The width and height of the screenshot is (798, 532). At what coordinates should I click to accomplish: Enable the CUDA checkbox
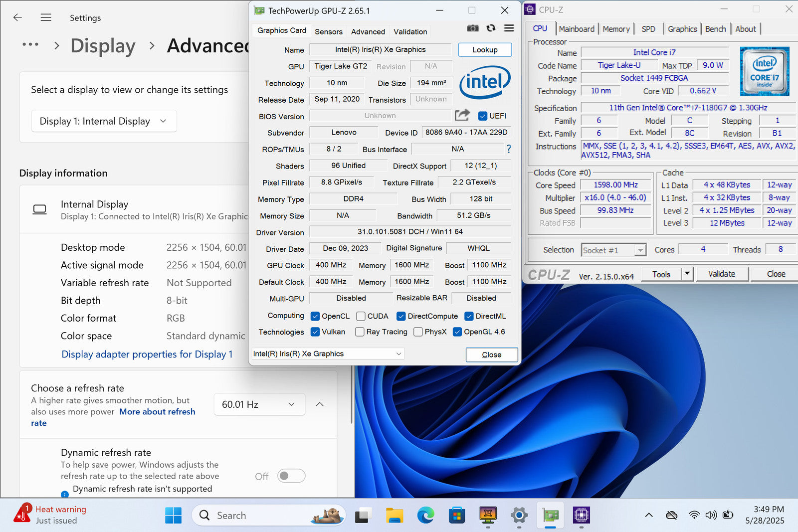361,316
